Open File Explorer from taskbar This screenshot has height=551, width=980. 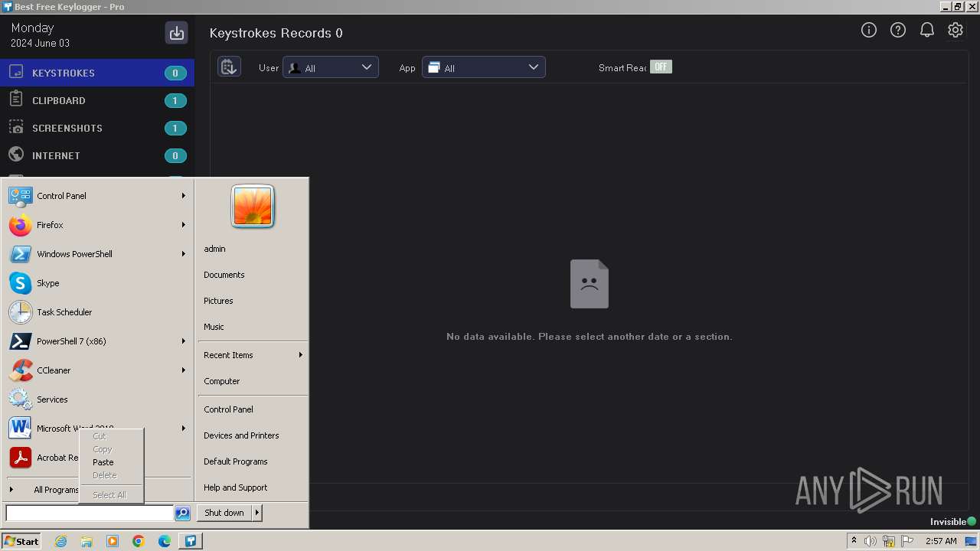87,541
